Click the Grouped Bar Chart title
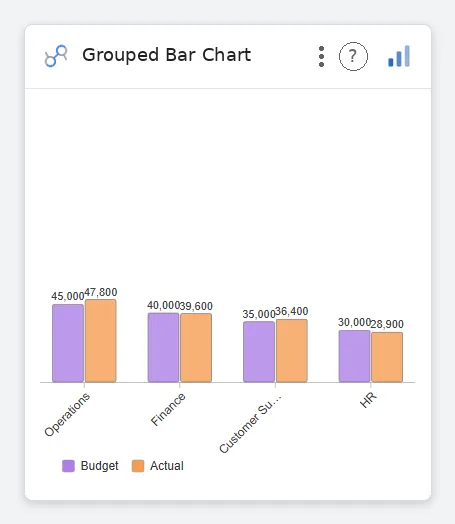Screen dimensions: 455x524 (x=166, y=55)
